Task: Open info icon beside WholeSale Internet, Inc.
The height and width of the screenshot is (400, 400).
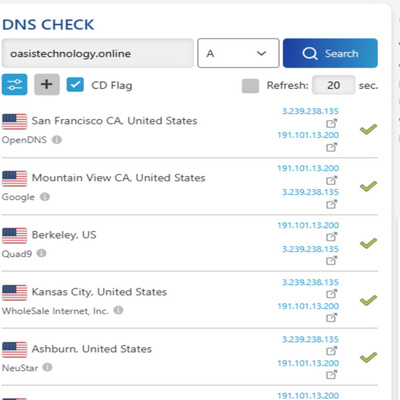Action: (118, 310)
